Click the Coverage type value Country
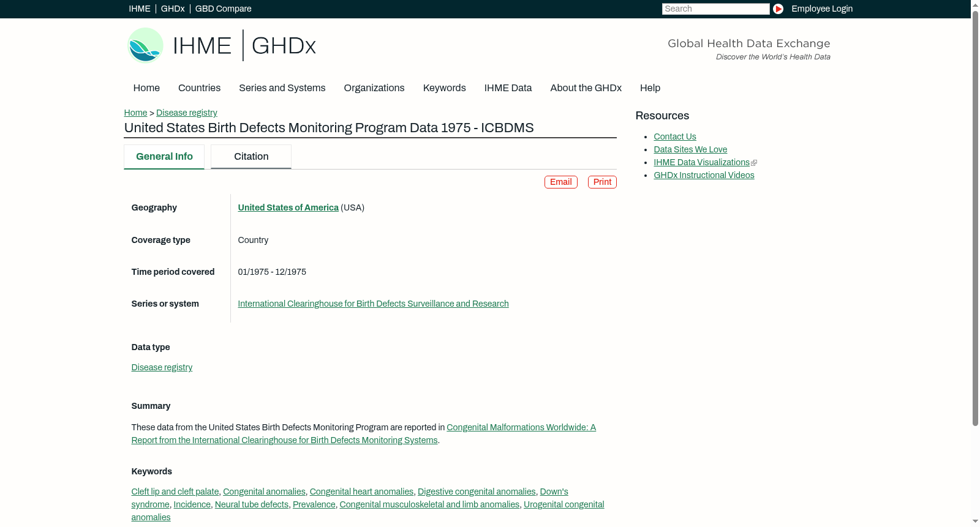Image resolution: width=980 pixels, height=527 pixels. [x=253, y=240]
